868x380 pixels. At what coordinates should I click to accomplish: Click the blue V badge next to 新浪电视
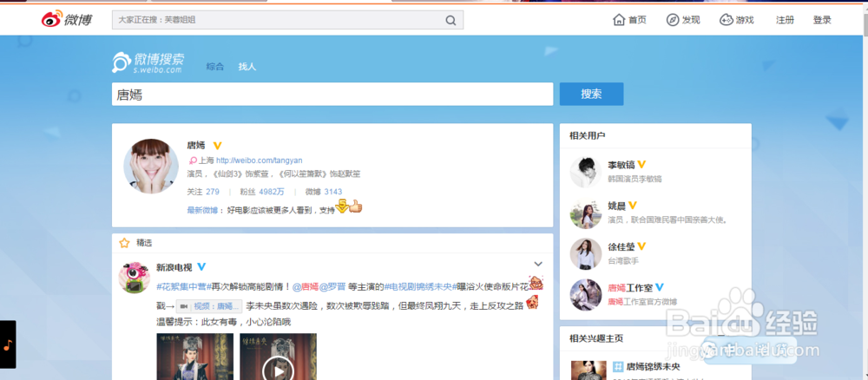click(201, 267)
